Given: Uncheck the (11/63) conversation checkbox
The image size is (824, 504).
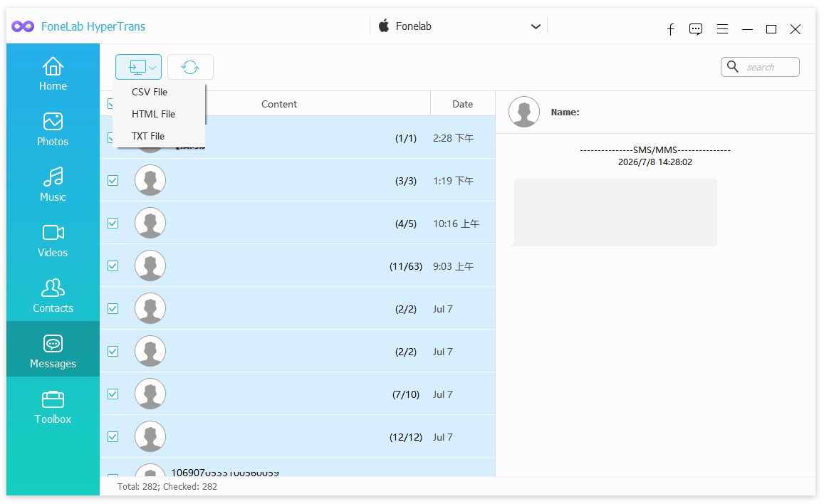Looking at the screenshot, I should pos(113,266).
